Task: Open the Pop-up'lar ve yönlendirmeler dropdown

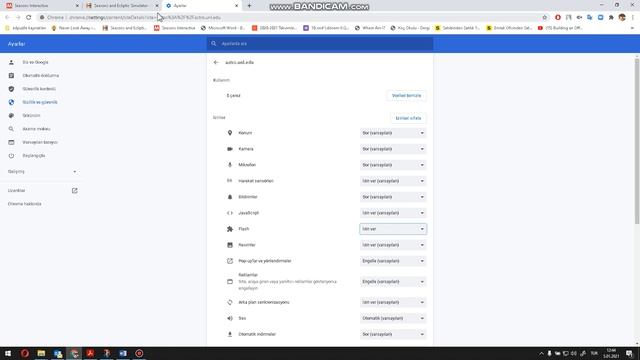Action: [393, 261]
